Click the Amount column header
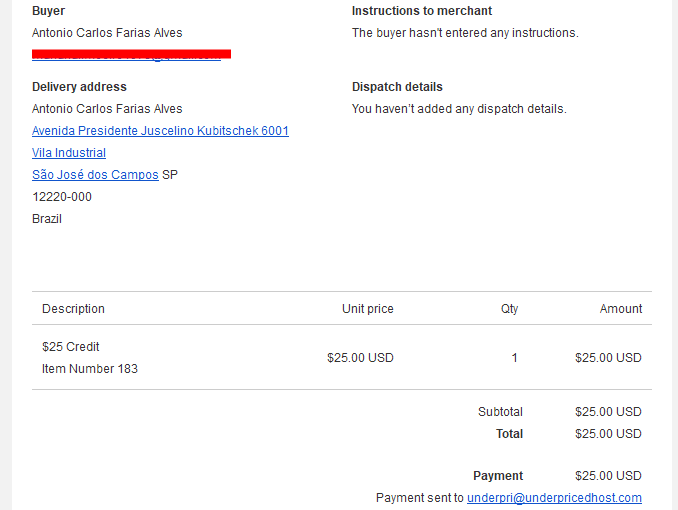This screenshot has height=510, width=678. (x=620, y=309)
